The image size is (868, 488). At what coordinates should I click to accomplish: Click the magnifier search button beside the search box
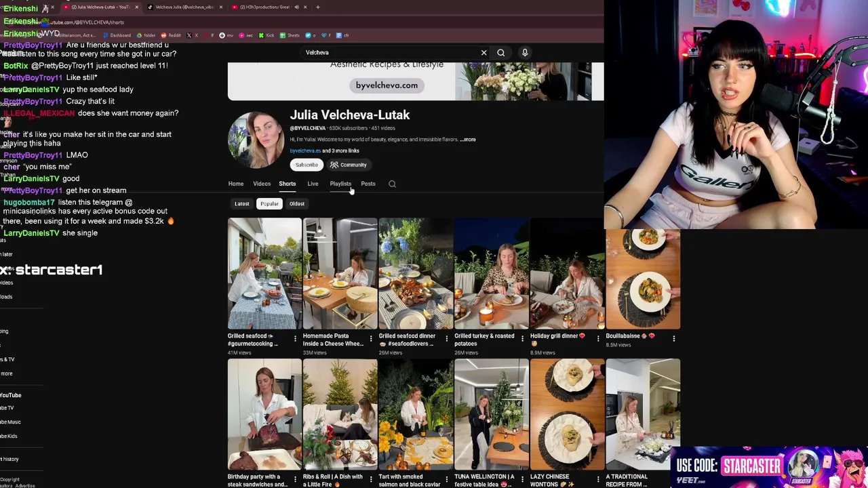pyautogui.click(x=500, y=52)
